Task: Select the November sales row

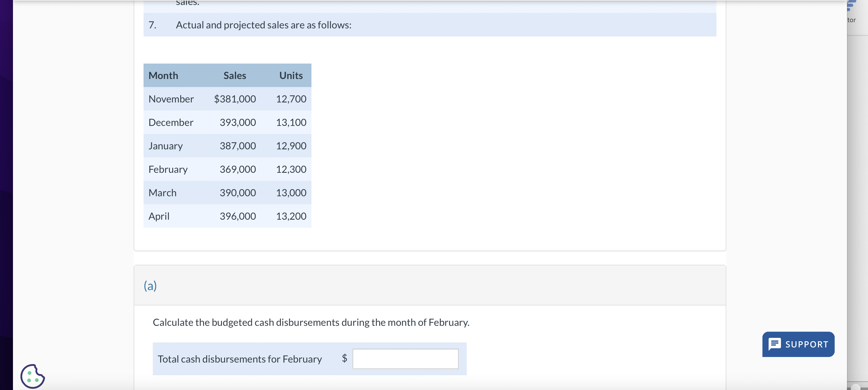Action: (x=227, y=99)
